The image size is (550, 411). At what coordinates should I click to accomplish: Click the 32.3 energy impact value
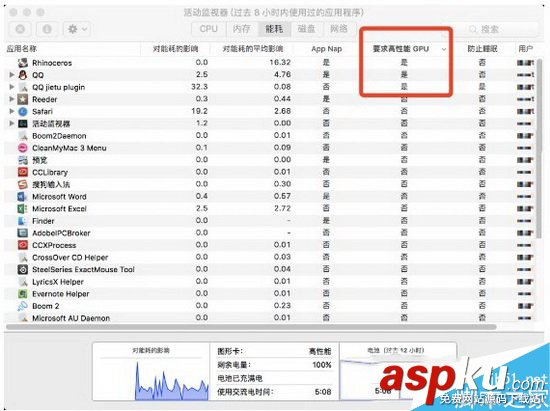coord(199,87)
